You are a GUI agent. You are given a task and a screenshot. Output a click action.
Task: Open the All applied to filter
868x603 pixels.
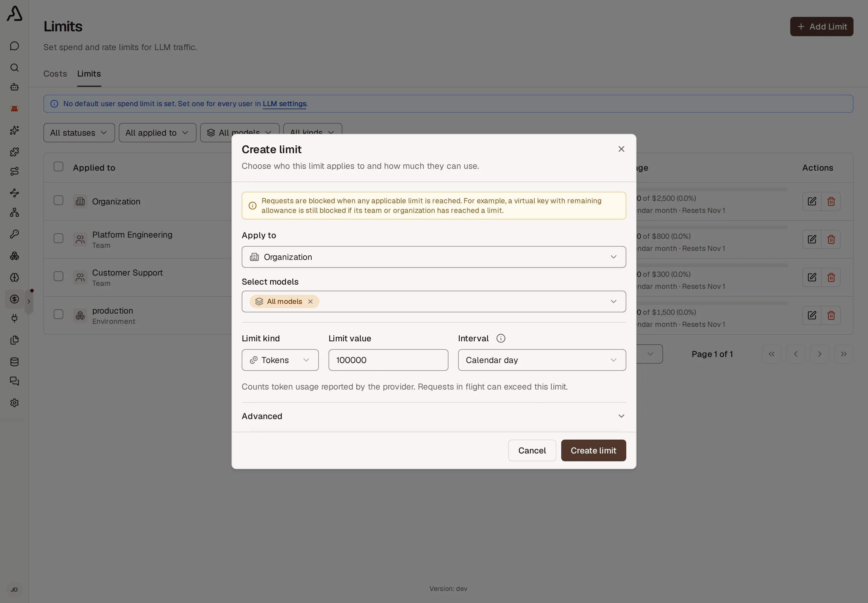158,133
